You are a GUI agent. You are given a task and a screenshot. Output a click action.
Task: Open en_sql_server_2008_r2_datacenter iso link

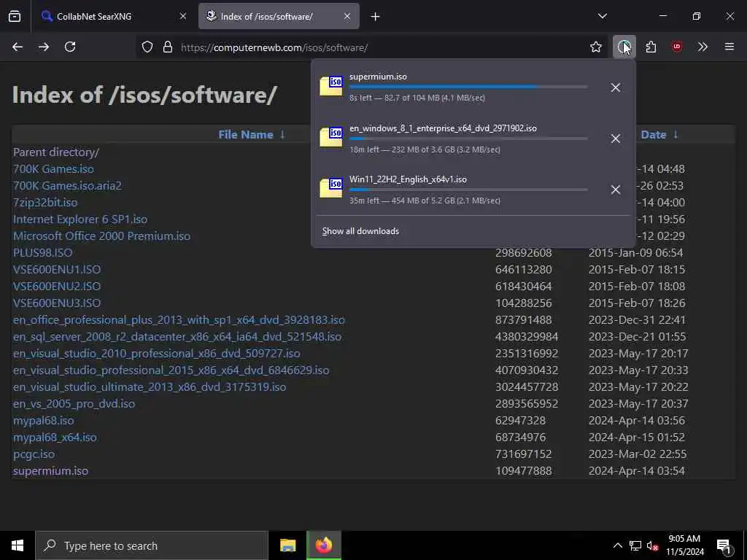177,337
